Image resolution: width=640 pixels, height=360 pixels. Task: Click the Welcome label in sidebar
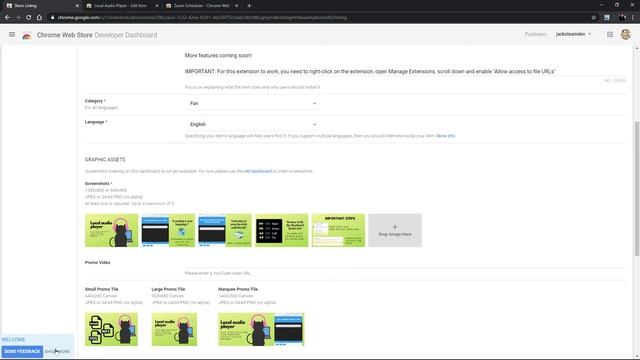(x=13, y=340)
